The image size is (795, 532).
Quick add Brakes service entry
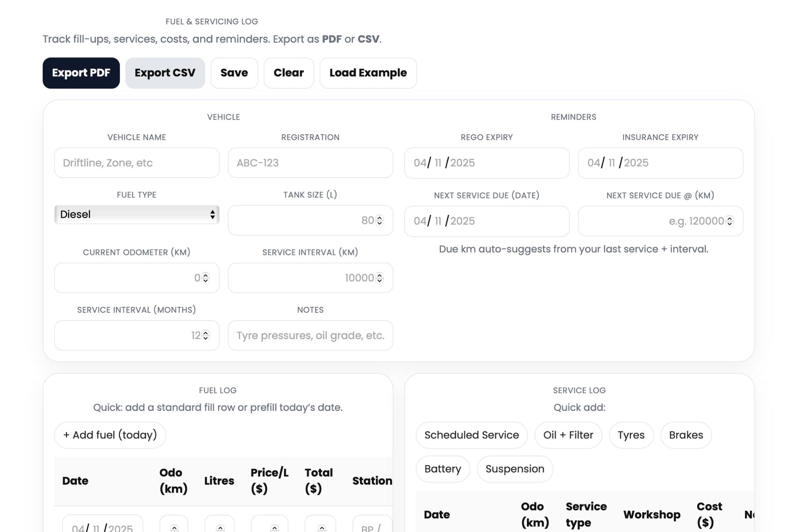(x=686, y=435)
